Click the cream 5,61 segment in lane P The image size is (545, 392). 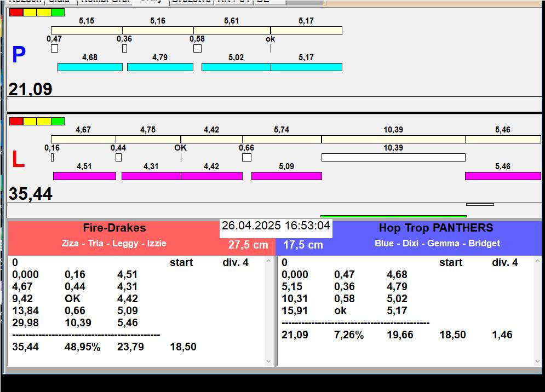tap(232, 30)
